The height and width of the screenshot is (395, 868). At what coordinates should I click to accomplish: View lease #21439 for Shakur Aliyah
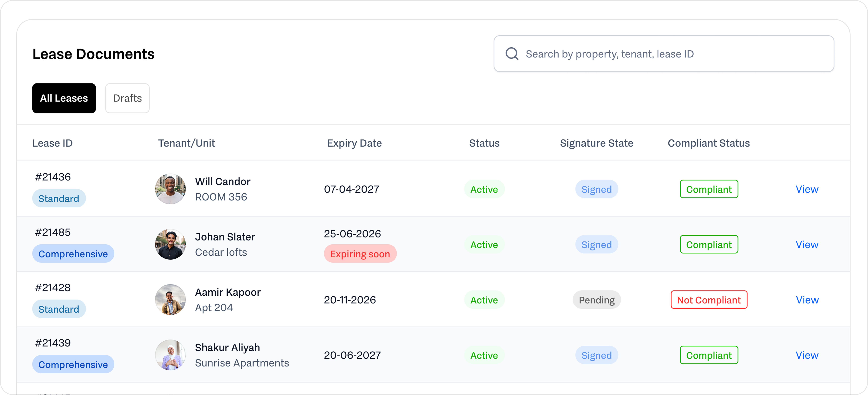point(807,355)
